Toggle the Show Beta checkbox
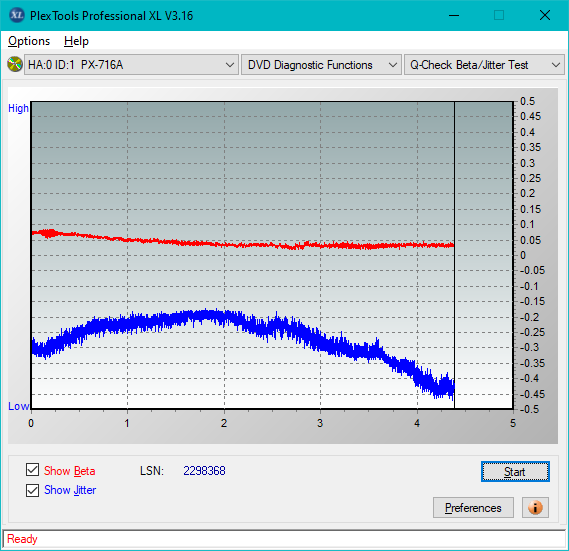 (32, 470)
